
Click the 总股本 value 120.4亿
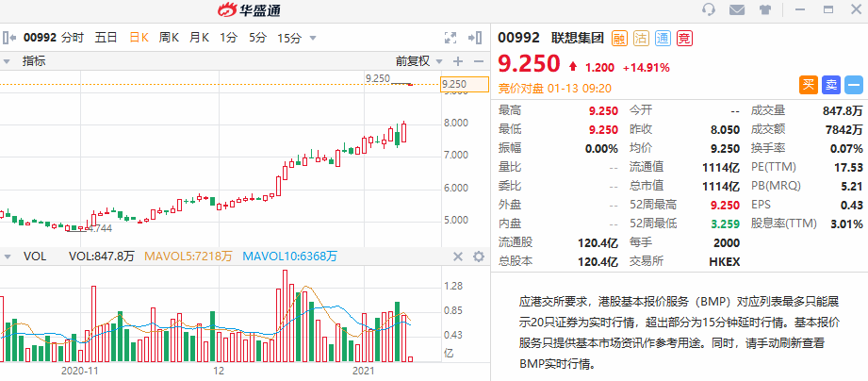tap(598, 261)
